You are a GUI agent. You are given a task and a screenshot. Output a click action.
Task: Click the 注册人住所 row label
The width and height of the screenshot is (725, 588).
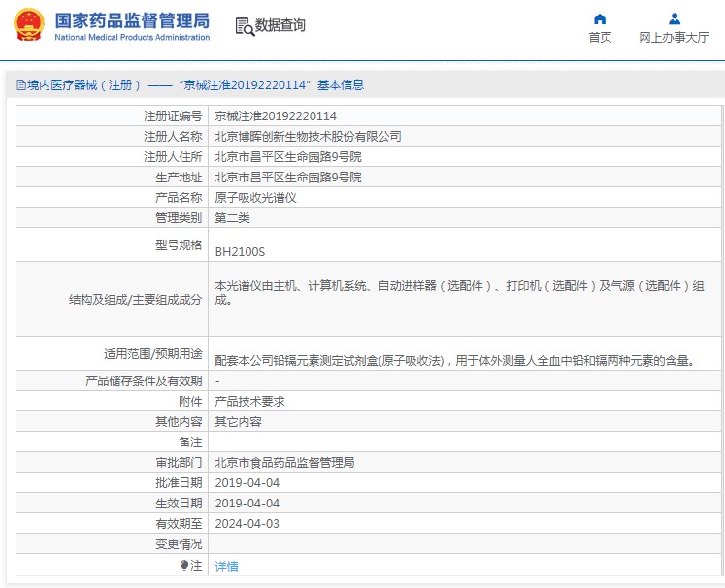pyautogui.click(x=173, y=157)
